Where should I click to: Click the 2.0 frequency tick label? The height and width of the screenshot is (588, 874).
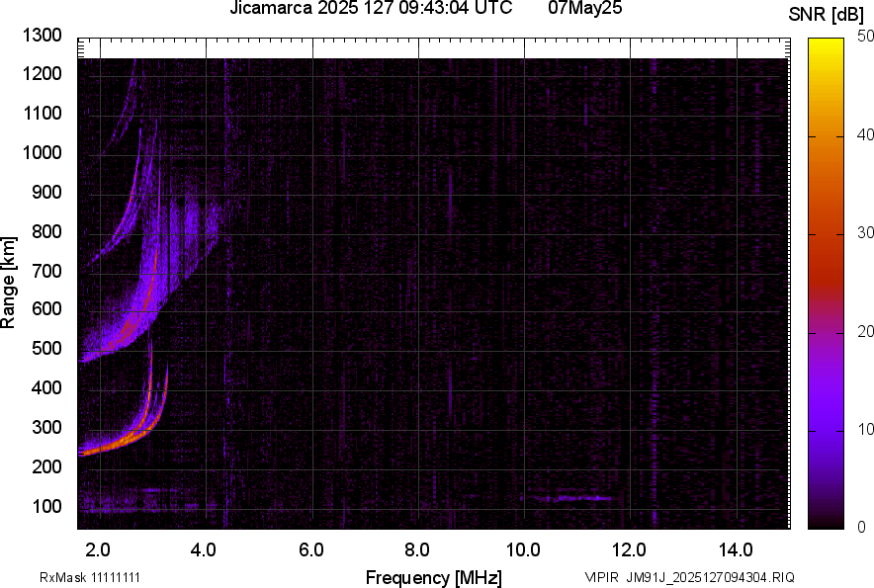click(98, 550)
